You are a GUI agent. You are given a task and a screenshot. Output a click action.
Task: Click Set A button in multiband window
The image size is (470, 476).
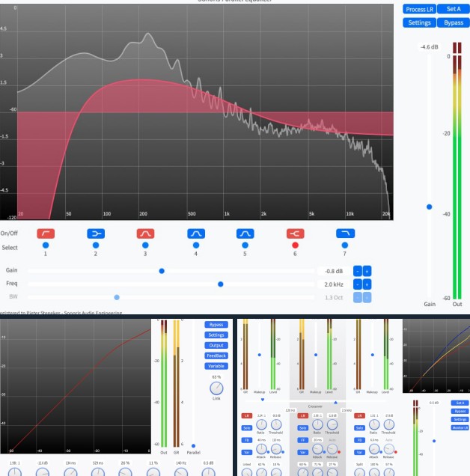click(x=460, y=403)
